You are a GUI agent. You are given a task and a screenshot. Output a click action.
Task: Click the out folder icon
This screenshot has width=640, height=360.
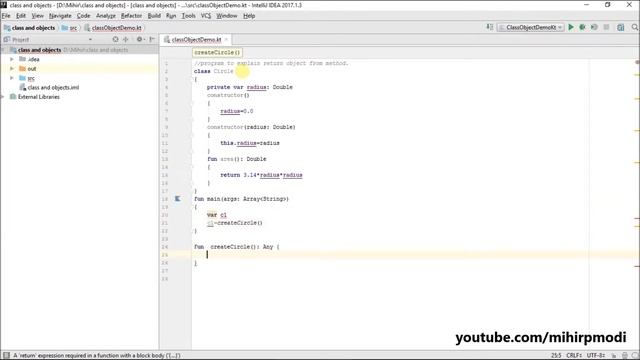(22, 69)
